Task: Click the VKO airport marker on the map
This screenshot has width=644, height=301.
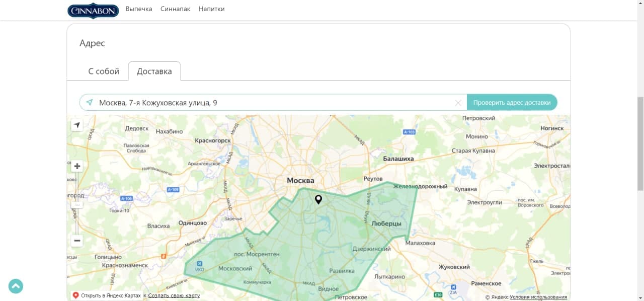Action: coord(200,264)
